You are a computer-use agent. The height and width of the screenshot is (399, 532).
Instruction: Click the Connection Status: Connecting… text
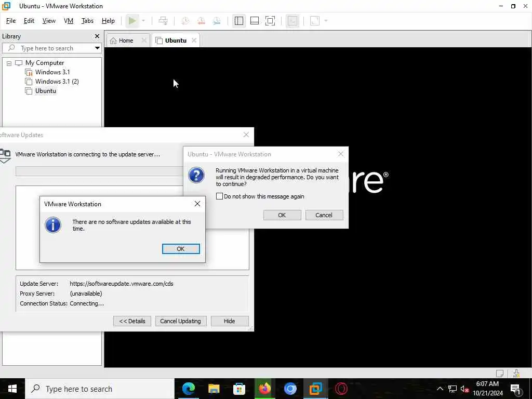coord(62,303)
